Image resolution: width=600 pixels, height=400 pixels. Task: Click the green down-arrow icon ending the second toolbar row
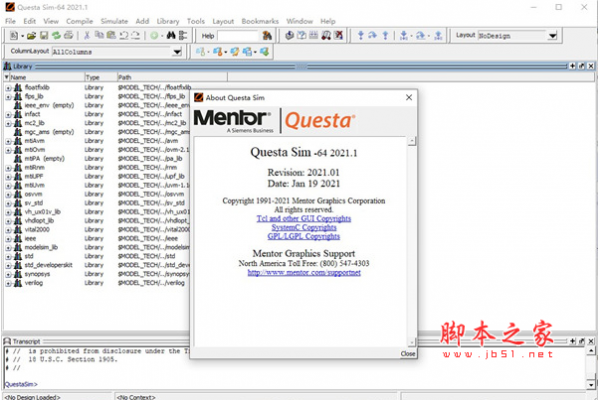tap(264, 52)
